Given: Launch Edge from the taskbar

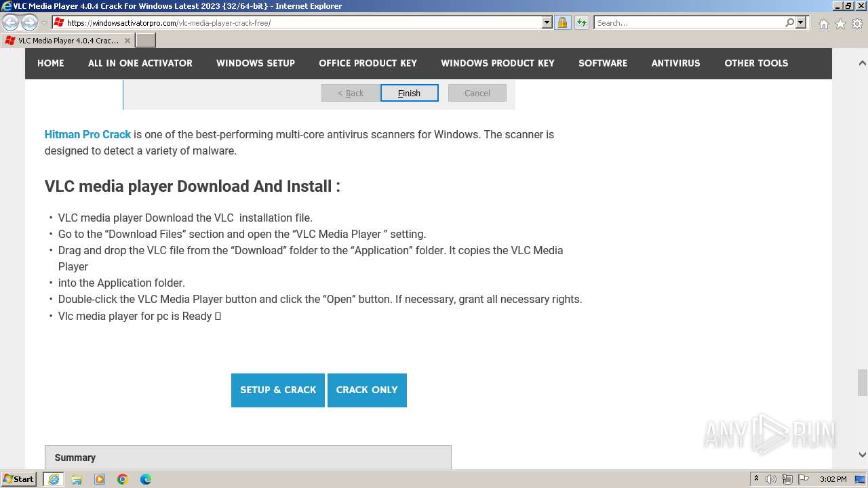Looking at the screenshot, I should [x=146, y=479].
